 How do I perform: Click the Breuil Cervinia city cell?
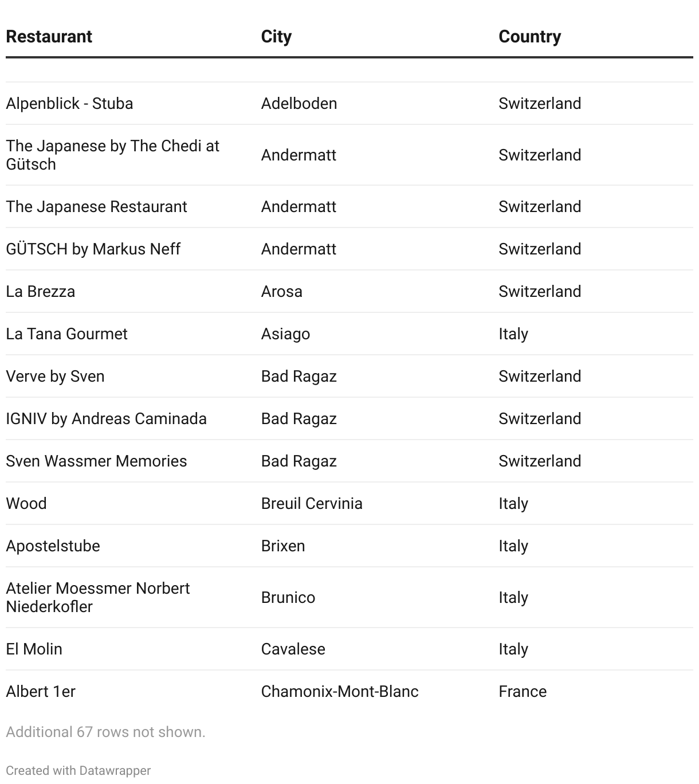[x=312, y=504]
